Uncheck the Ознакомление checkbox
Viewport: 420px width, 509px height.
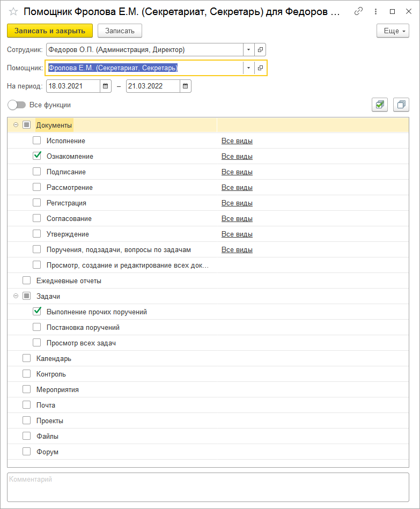pos(37,156)
